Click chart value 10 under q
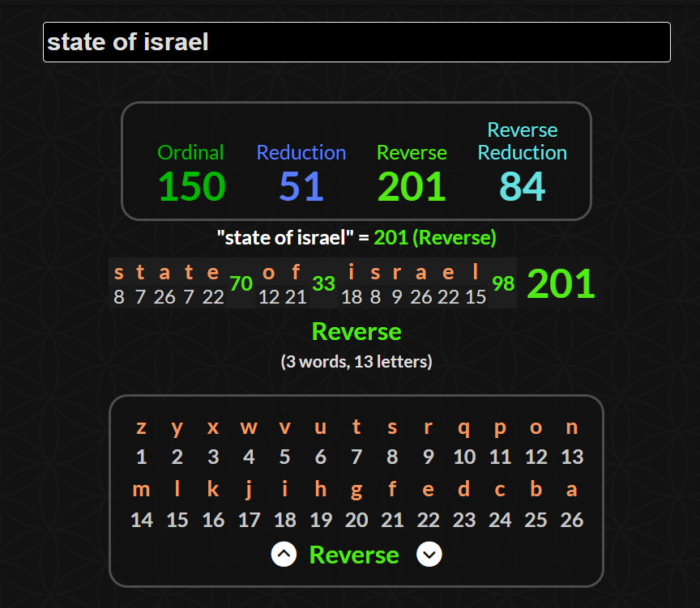Image resolution: width=700 pixels, height=608 pixels. (464, 457)
